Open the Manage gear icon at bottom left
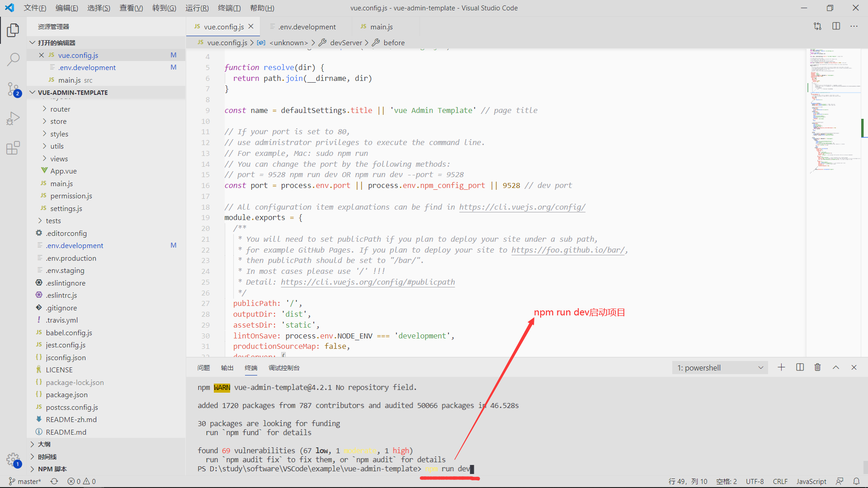 [14, 459]
